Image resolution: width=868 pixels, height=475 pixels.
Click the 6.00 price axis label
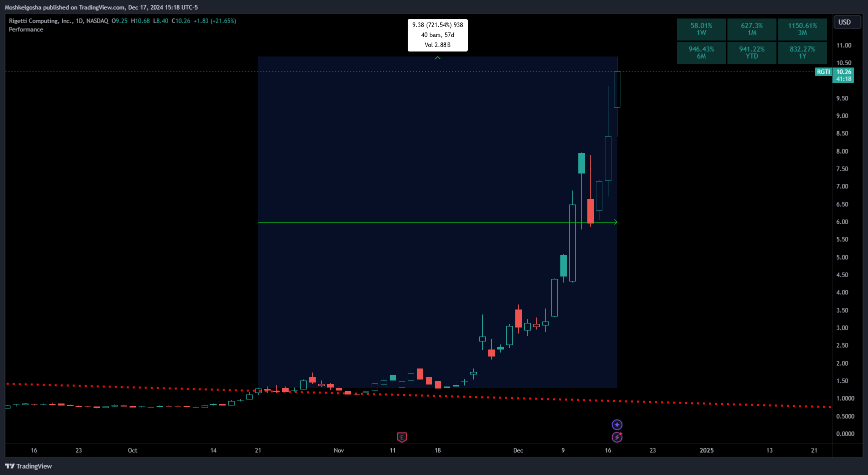point(842,222)
